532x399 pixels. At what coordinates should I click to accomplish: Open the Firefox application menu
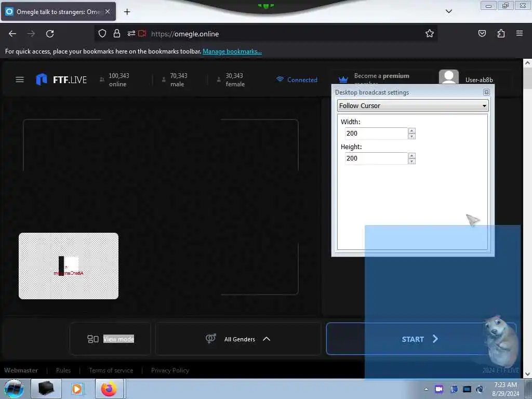click(x=520, y=34)
